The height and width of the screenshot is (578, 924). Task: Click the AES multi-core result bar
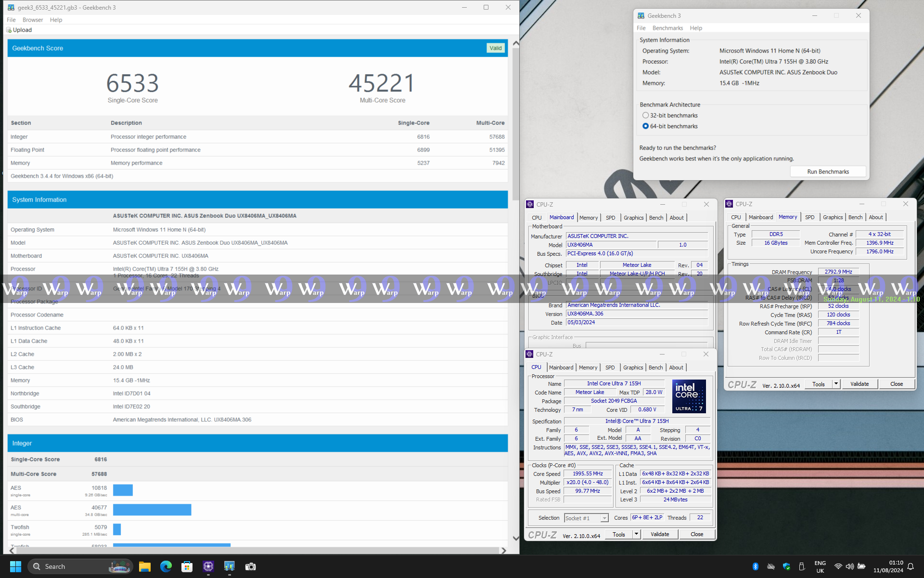[152, 510]
